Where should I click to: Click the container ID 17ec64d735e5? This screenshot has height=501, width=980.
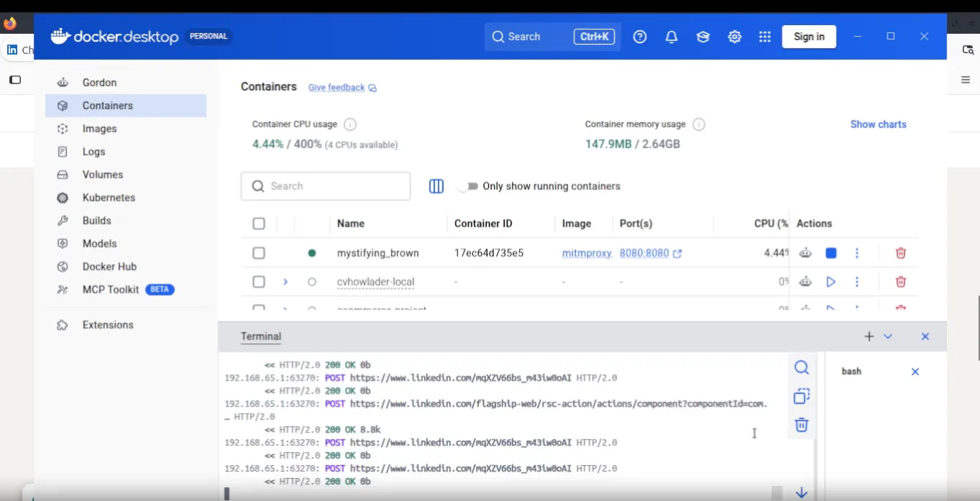(489, 253)
